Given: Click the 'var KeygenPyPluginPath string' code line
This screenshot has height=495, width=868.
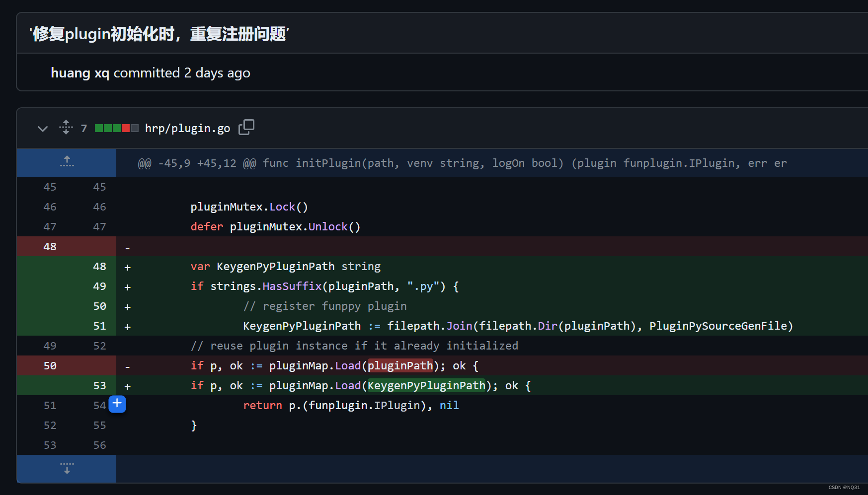Looking at the screenshot, I should pyautogui.click(x=286, y=267).
